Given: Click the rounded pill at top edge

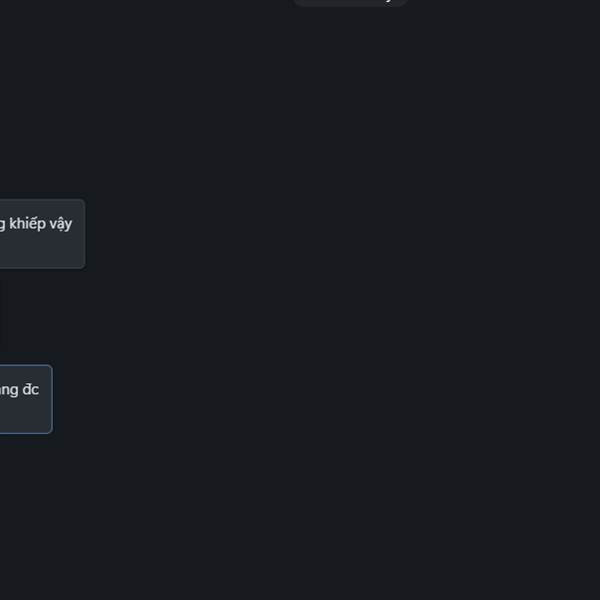Looking at the screenshot, I should (x=350, y=3).
